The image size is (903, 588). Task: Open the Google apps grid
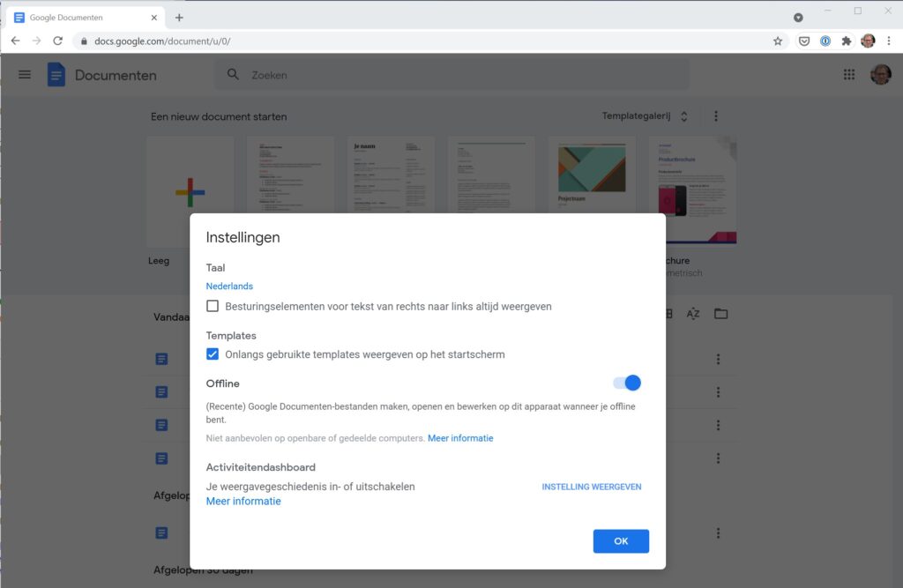[x=849, y=75]
